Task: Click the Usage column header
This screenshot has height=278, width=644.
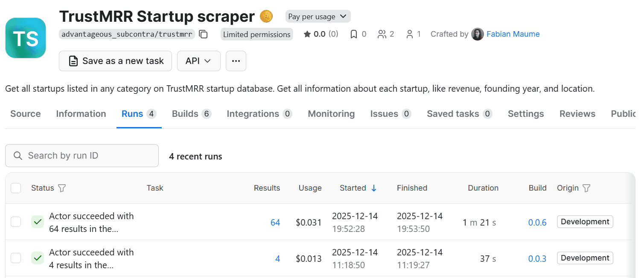Action: coord(310,188)
